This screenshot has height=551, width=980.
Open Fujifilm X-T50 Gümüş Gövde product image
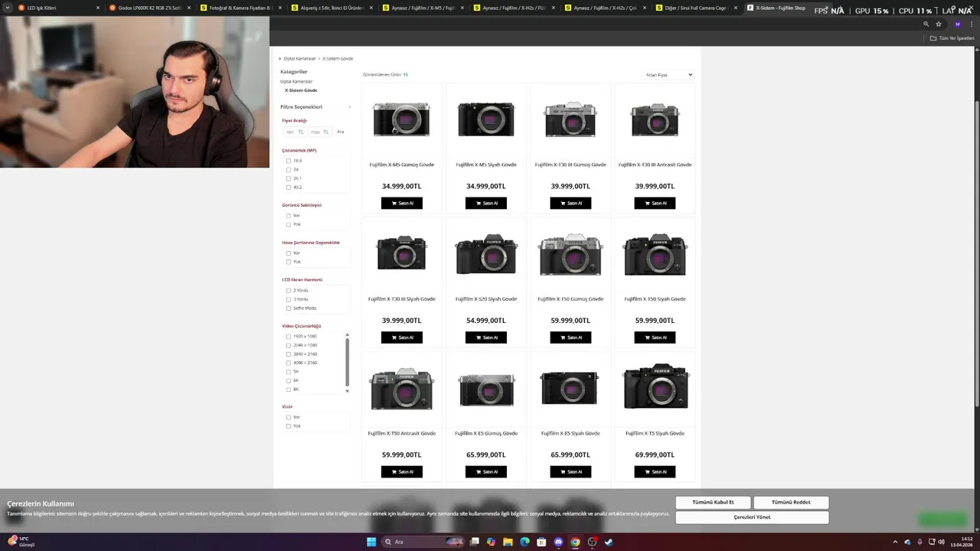[570, 255]
